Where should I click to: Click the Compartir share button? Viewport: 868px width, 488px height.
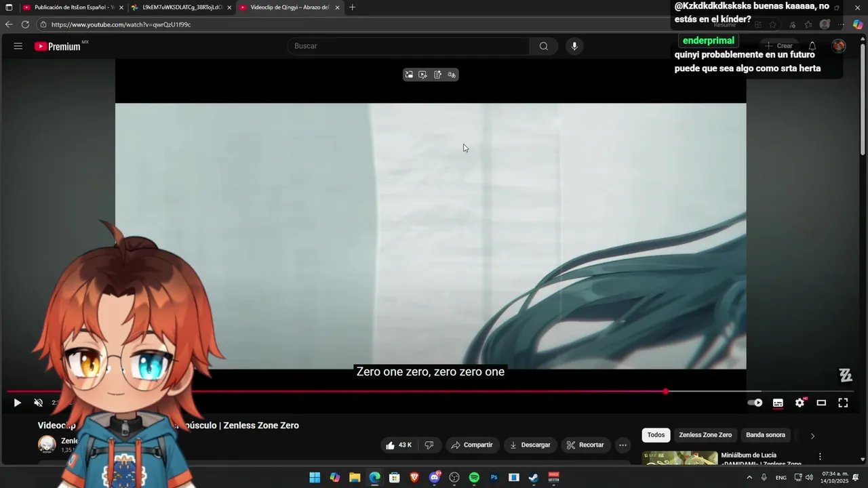click(x=472, y=445)
